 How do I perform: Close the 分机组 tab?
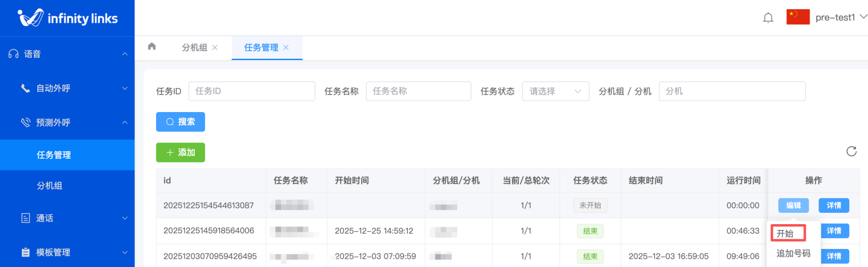click(215, 48)
